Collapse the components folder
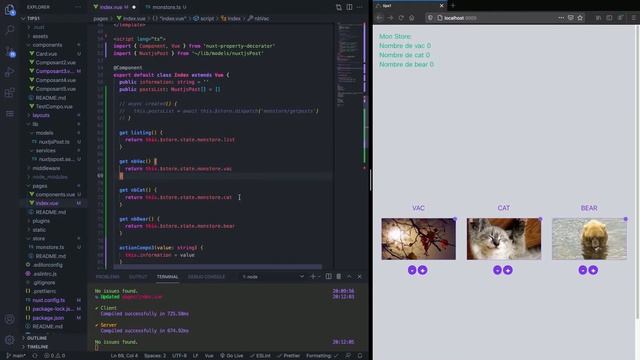This screenshot has height=360, width=640. point(47,45)
